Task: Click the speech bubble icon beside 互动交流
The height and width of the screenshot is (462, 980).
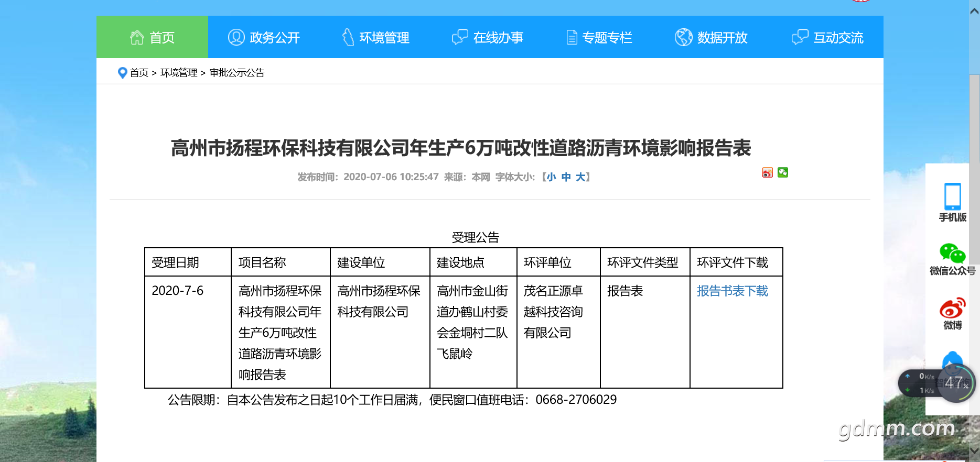Action: [x=800, y=37]
